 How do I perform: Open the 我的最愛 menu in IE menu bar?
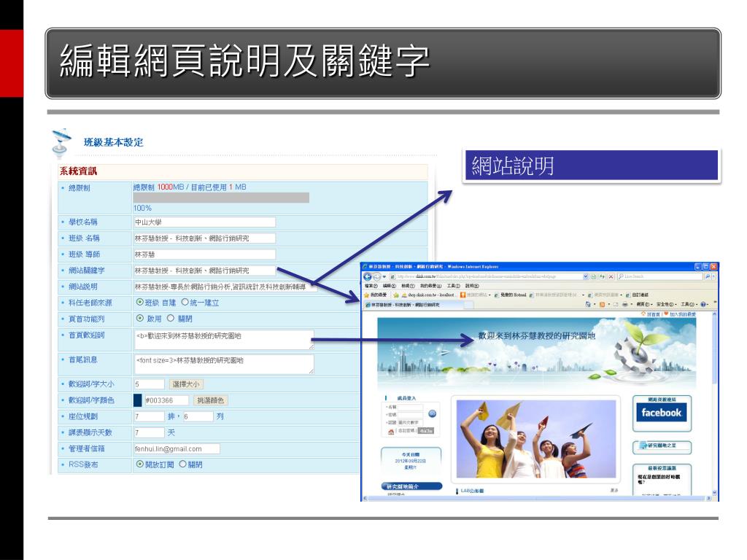tap(430, 286)
